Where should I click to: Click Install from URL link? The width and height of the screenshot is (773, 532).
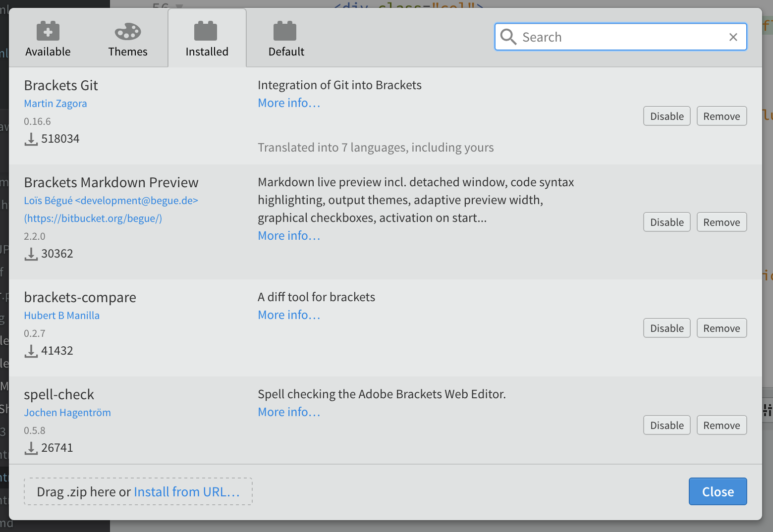coord(187,492)
